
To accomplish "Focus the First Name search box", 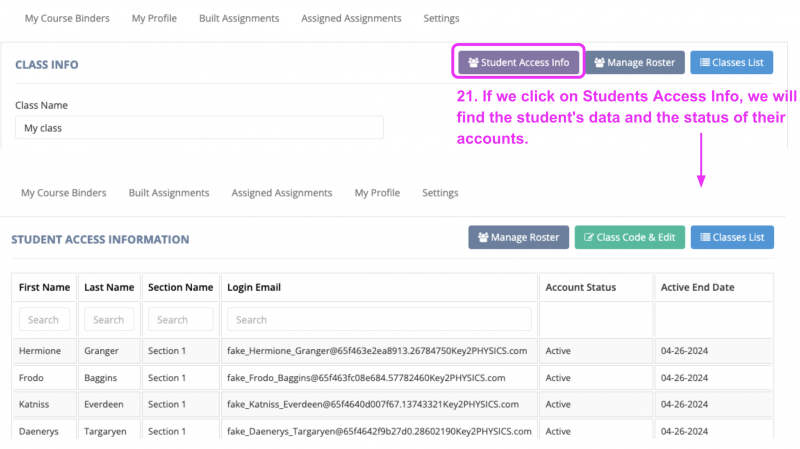I will tap(44, 320).
